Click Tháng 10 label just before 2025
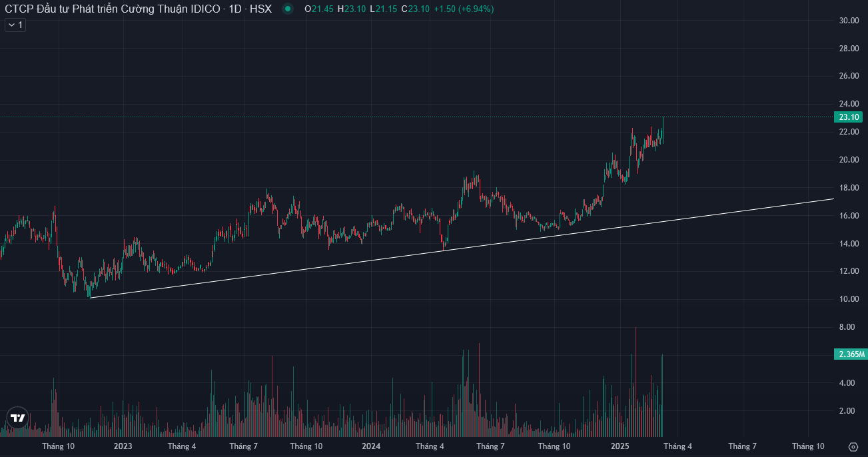868x457 pixels. click(554, 446)
